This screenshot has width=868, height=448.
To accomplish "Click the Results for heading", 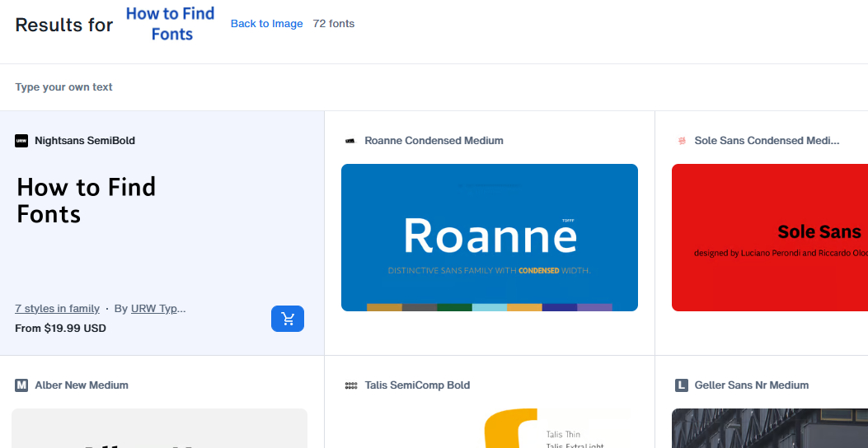I will (x=64, y=25).
